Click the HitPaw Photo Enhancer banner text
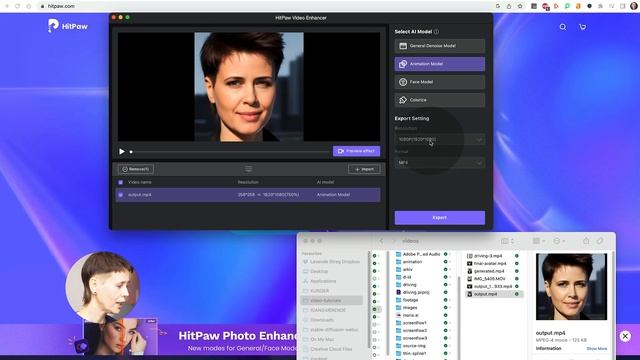The width and height of the screenshot is (640, 360). 238,336
